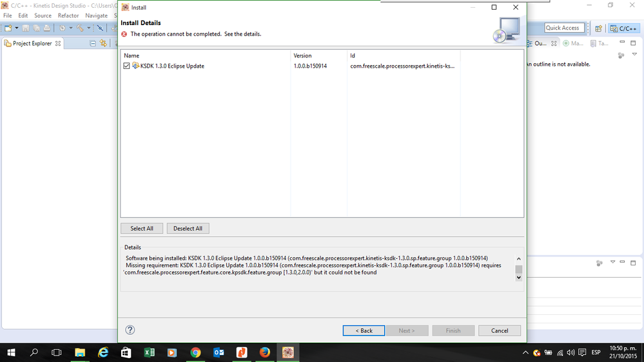The height and width of the screenshot is (362, 644).
Task: Click the Deselect All button
Action: click(188, 228)
